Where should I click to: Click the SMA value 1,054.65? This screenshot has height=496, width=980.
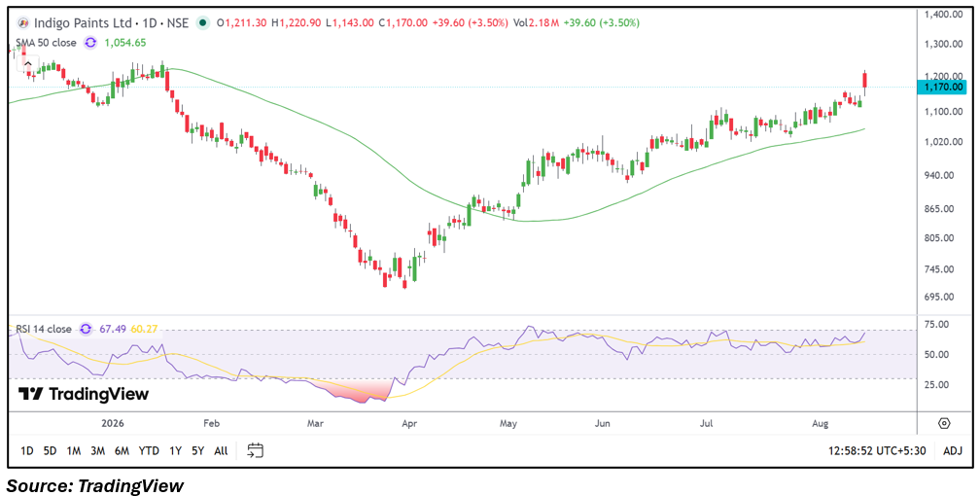(x=123, y=43)
